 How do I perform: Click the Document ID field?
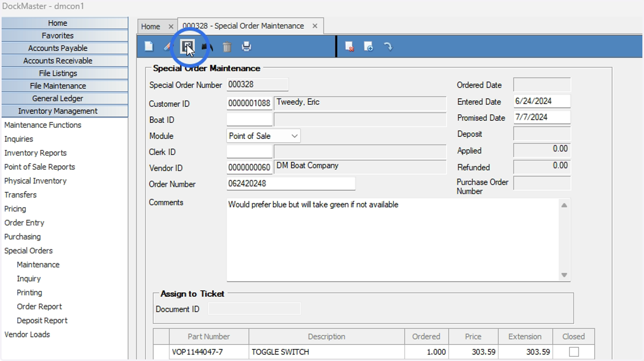point(254,308)
